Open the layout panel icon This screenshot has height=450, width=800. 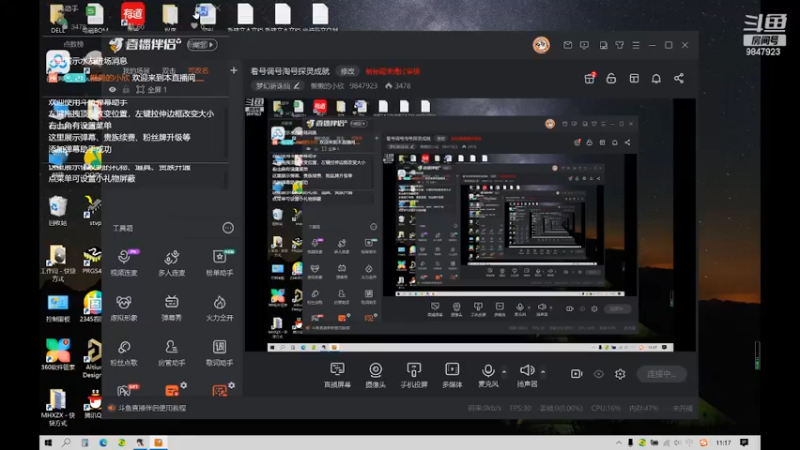click(634, 78)
